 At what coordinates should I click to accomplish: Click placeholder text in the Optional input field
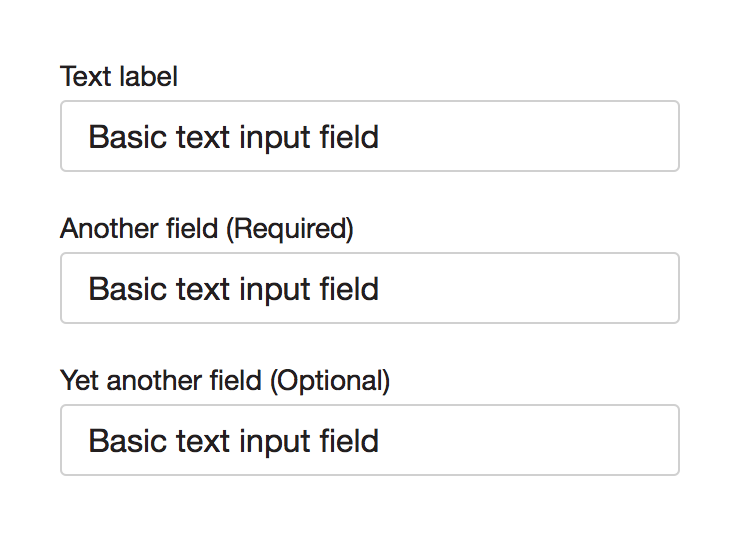tap(234, 440)
